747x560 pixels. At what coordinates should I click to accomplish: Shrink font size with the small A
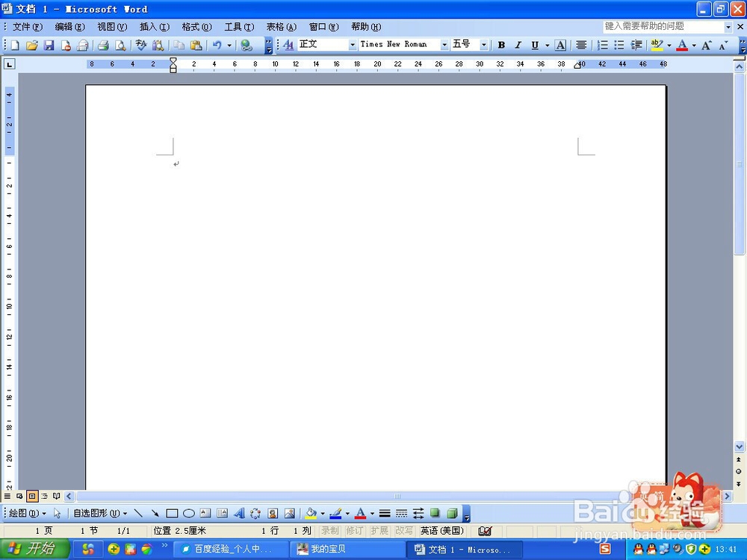click(724, 46)
